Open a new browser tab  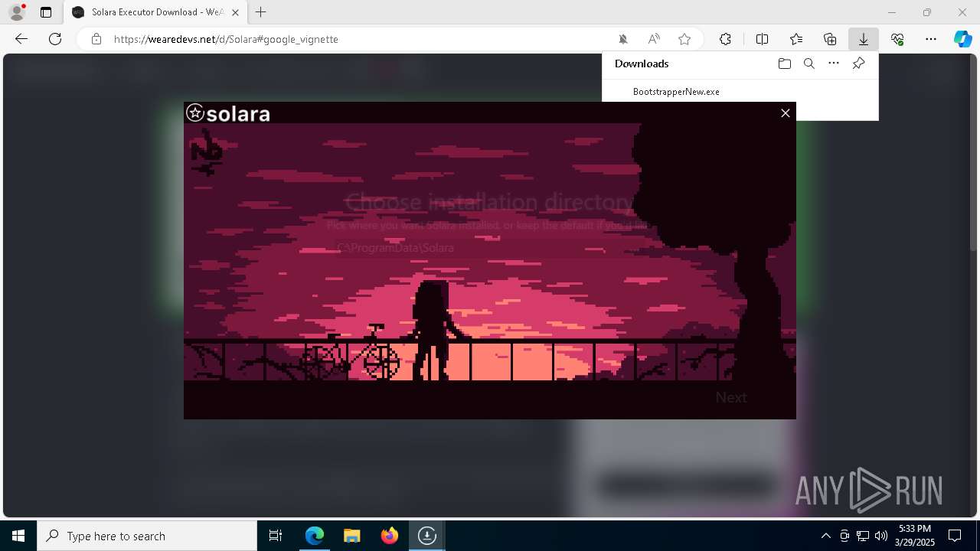point(261,12)
